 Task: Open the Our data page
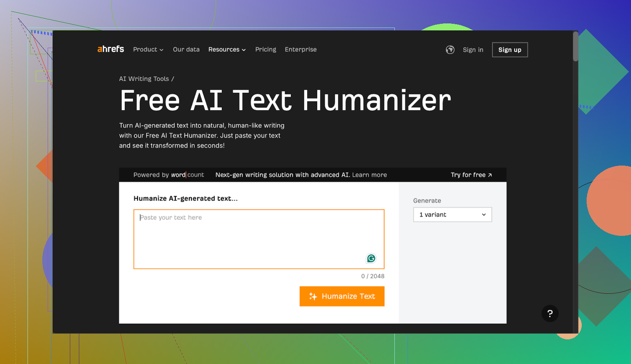tap(186, 49)
